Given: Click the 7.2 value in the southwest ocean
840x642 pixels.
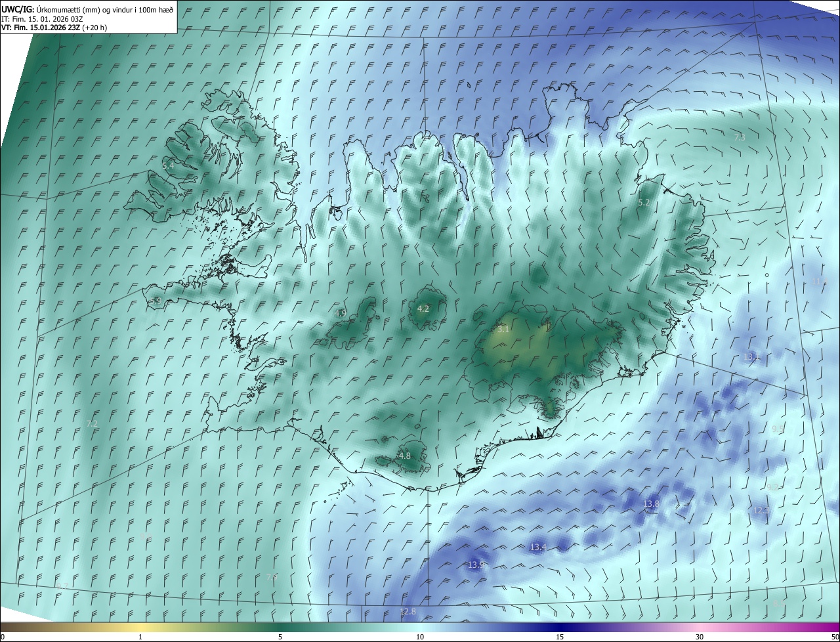Looking at the screenshot, I should [x=92, y=424].
